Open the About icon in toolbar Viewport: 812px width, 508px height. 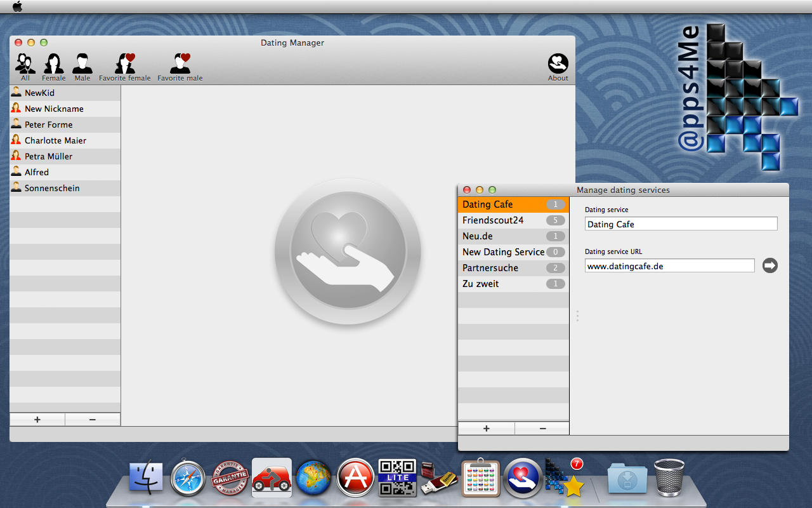(558, 67)
